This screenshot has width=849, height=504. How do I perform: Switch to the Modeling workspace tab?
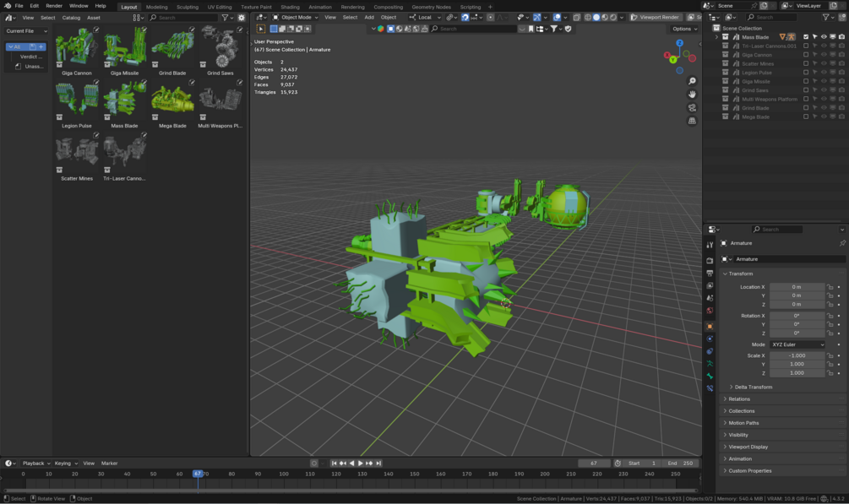click(156, 7)
